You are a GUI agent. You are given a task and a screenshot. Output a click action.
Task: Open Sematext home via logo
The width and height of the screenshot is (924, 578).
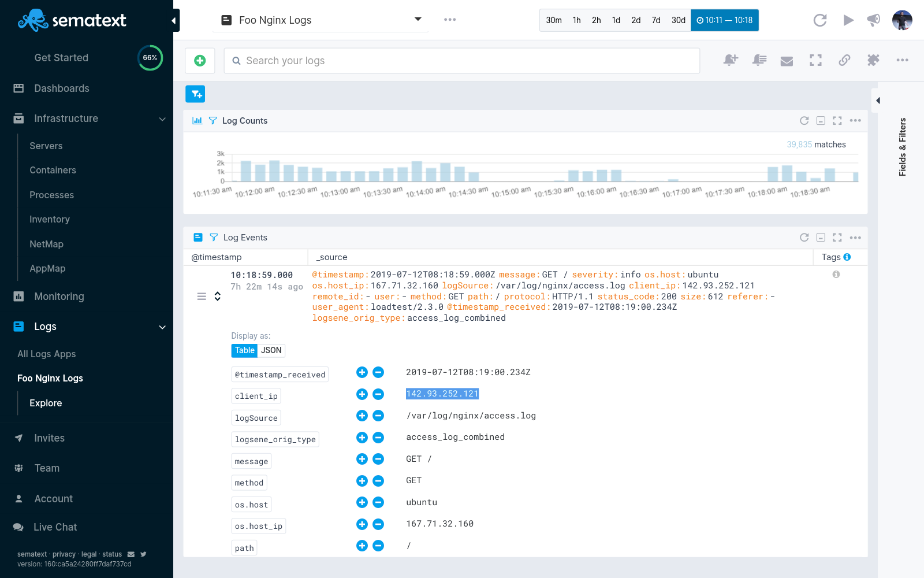point(72,20)
